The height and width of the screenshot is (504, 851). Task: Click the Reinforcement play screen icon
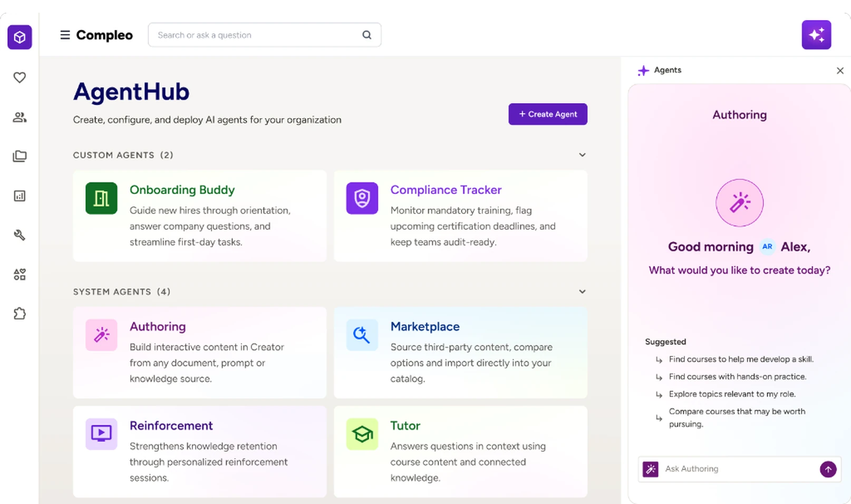(x=101, y=434)
